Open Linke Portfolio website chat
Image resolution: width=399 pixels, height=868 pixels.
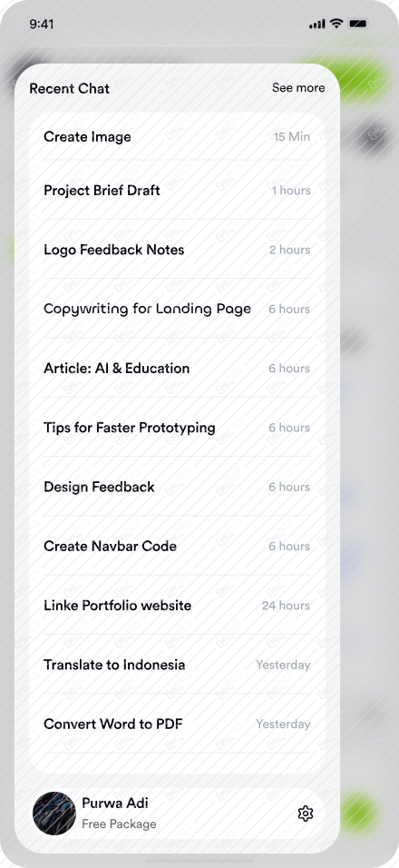click(x=177, y=606)
